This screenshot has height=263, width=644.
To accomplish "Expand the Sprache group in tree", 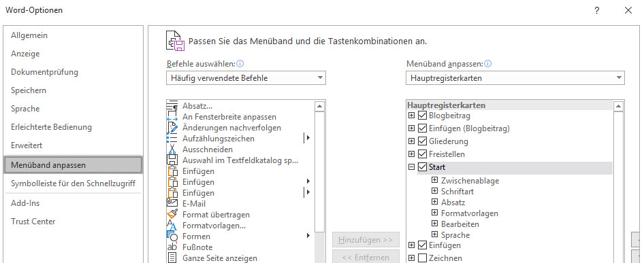I will point(434,234).
